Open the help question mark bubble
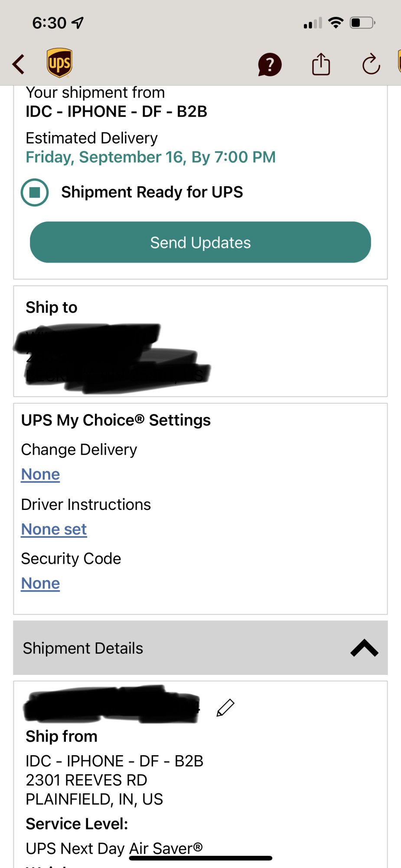401x868 pixels. [270, 65]
